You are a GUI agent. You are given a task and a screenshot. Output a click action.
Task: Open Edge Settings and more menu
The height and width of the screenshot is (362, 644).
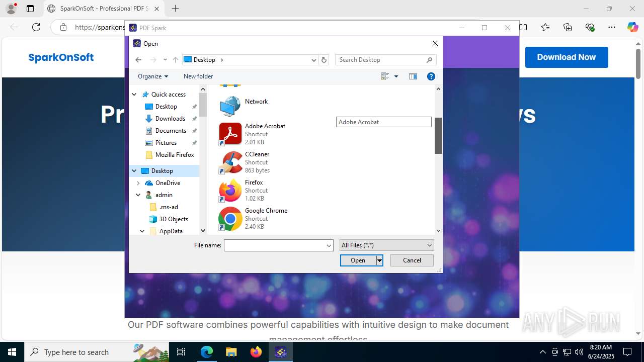[x=612, y=27]
